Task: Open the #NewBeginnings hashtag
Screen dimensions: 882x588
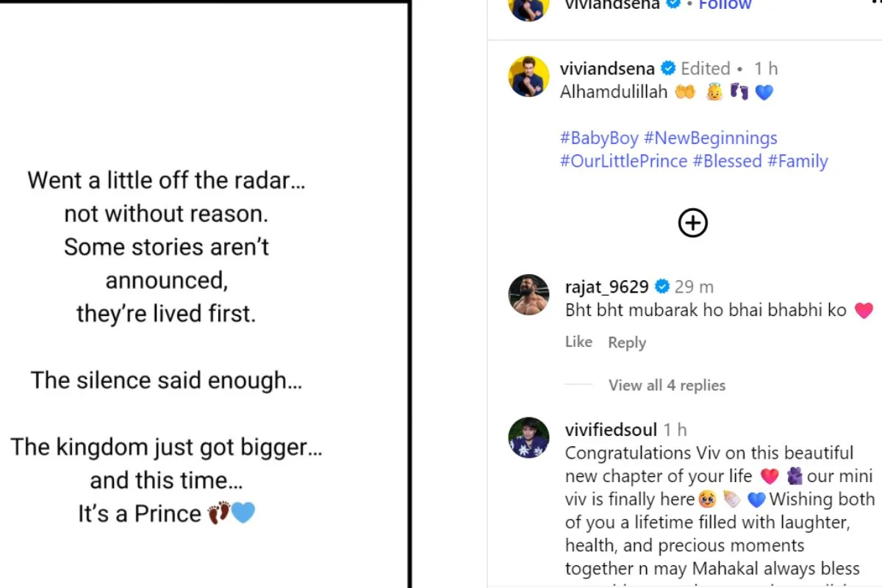Action: pos(710,138)
